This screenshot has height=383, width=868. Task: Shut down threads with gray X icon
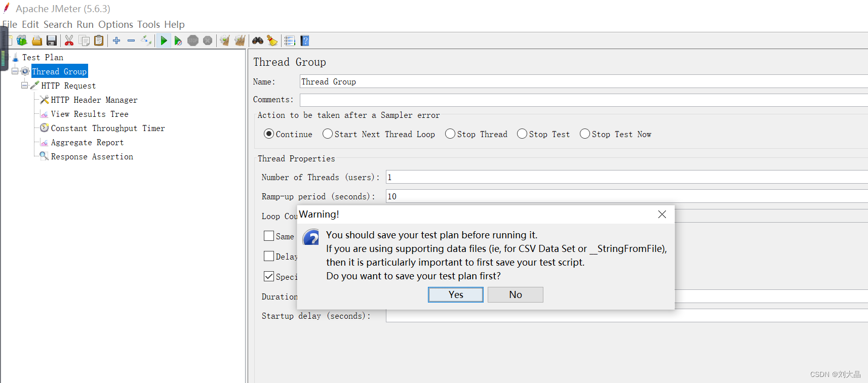point(208,40)
